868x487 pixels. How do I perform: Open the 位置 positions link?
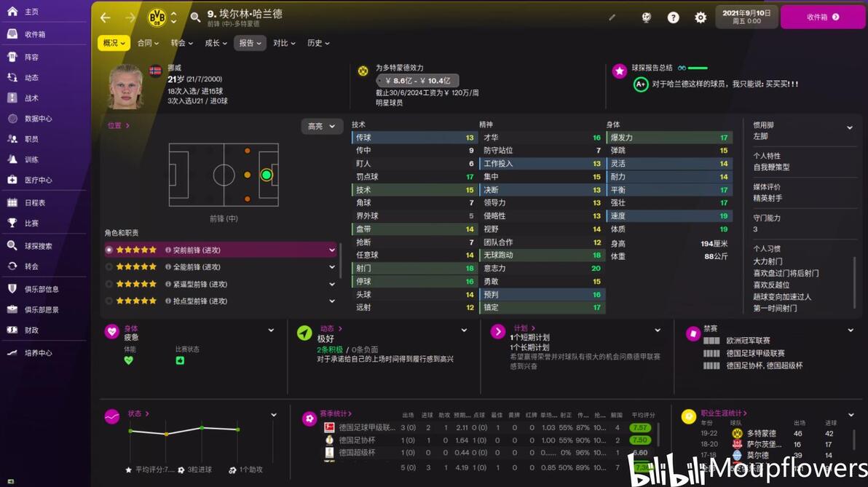pos(119,126)
